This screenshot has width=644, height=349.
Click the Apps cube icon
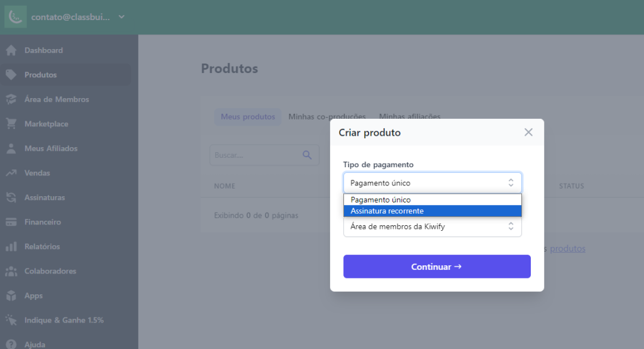(x=11, y=296)
